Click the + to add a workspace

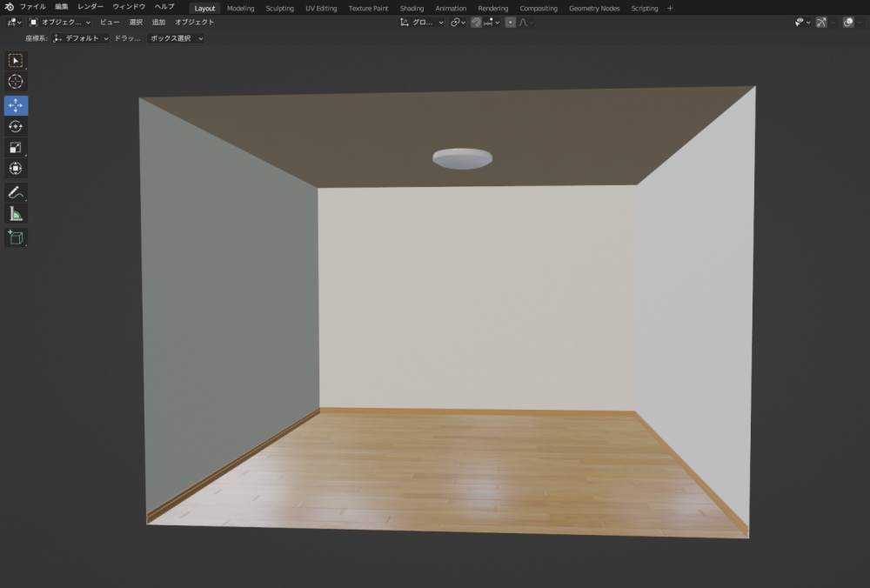pyautogui.click(x=671, y=8)
